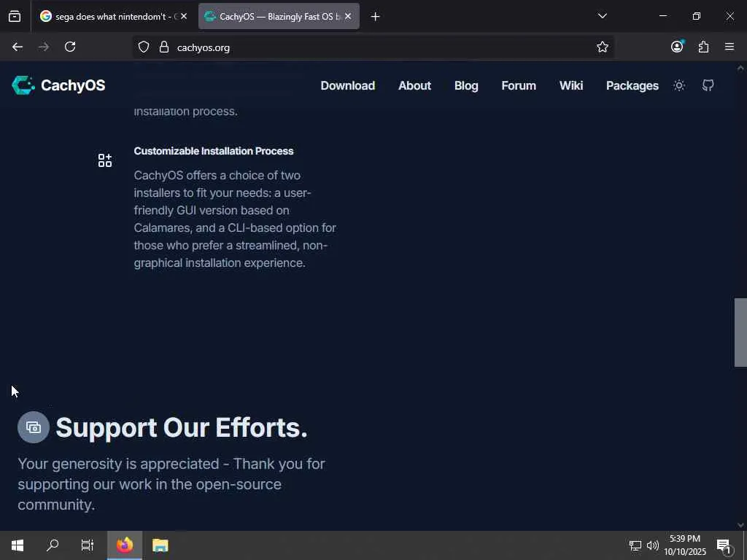
Task: Open the Wiki nav link
Action: pyautogui.click(x=571, y=86)
